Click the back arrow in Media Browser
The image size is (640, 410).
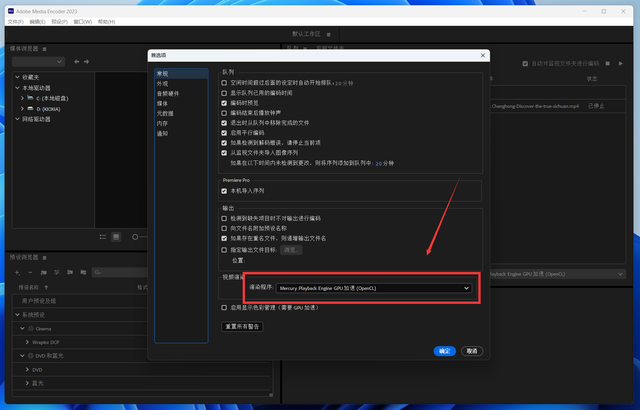[x=77, y=62]
